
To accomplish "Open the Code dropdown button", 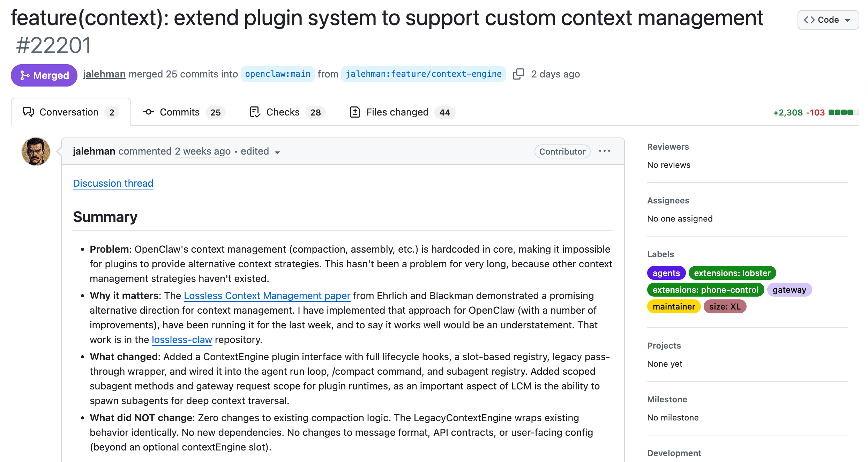I will [828, 20].
